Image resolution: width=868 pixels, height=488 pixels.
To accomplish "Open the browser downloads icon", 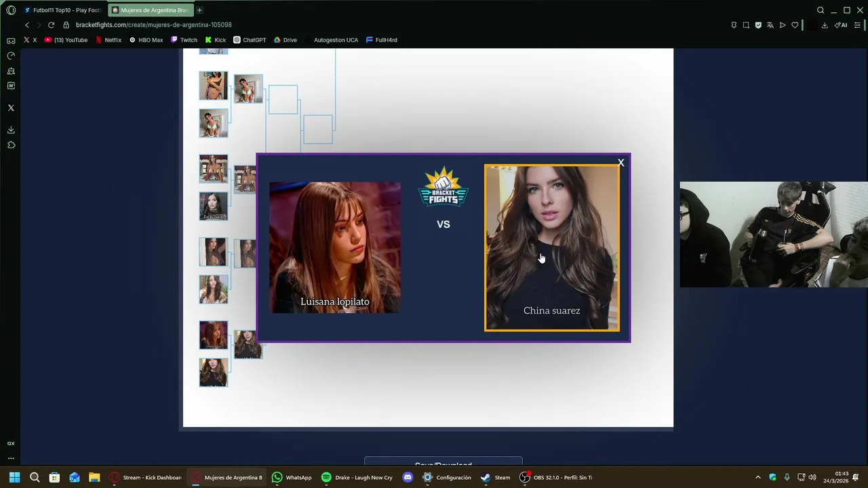I will (825, 25).
